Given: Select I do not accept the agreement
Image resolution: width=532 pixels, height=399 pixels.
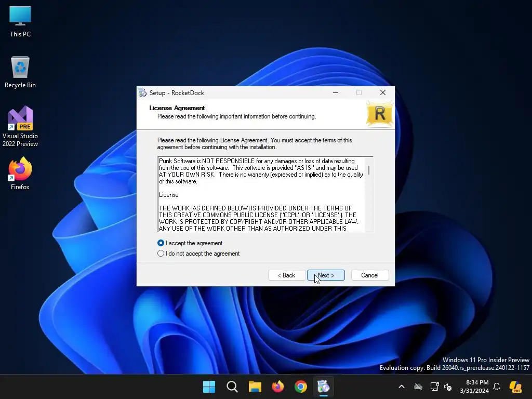Looking at the screenshot, I should coord(199,254).
